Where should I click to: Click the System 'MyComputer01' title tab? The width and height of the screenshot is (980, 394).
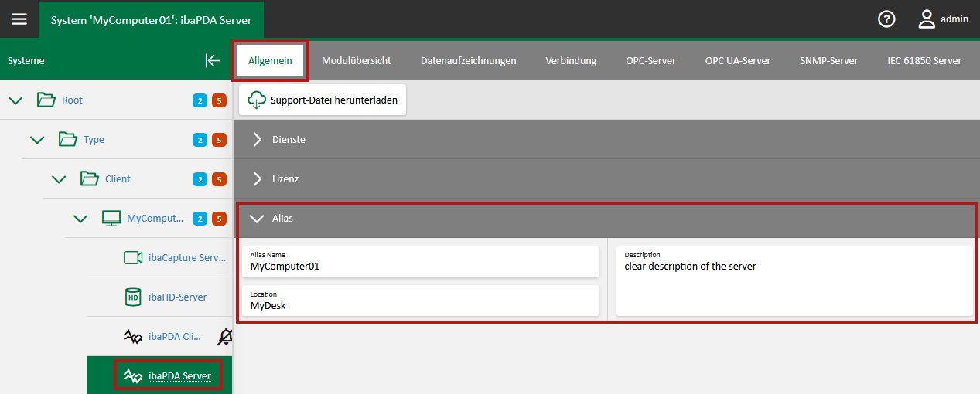tap(151, 19)
